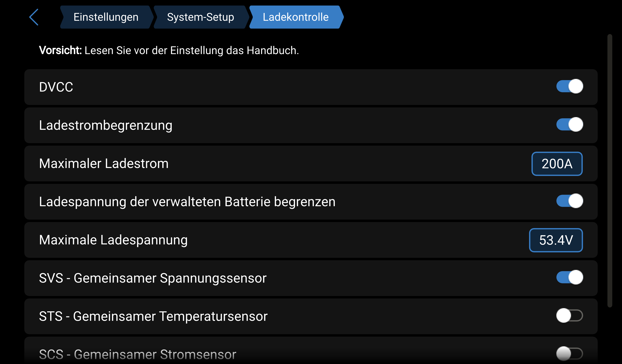Screen dimensions: 622x364
Task: Edit the 200A maximum charge current
Action: coord(557,164)
